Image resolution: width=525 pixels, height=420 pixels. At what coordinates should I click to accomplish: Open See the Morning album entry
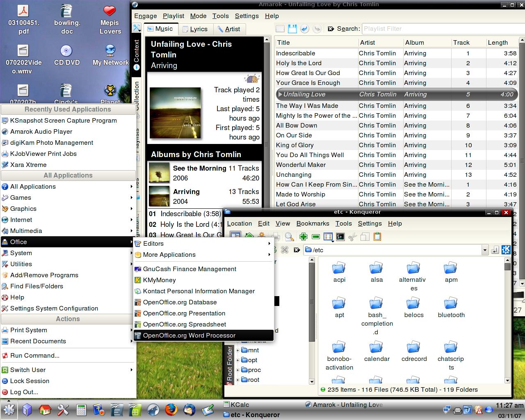click(204, 173)
